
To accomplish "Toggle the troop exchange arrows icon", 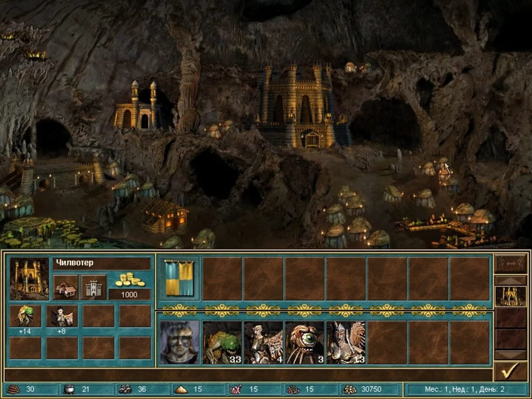I will 511,262.
